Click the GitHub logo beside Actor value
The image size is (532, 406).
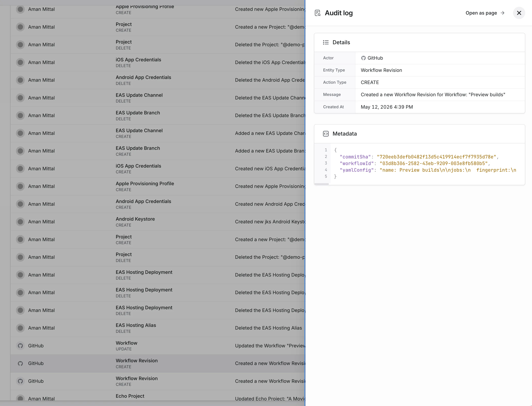[x=363, y=58]
